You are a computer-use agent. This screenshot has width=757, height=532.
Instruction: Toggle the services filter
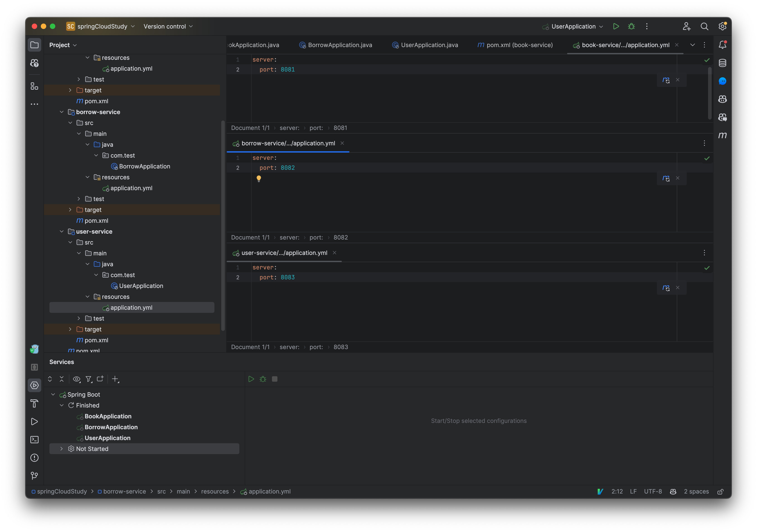(89, 379)
